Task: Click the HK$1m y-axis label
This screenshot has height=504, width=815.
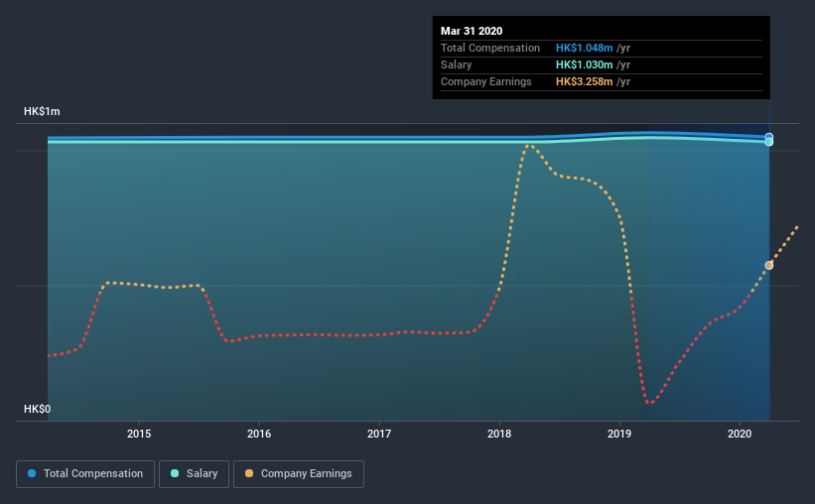Action: coord(42,111)
